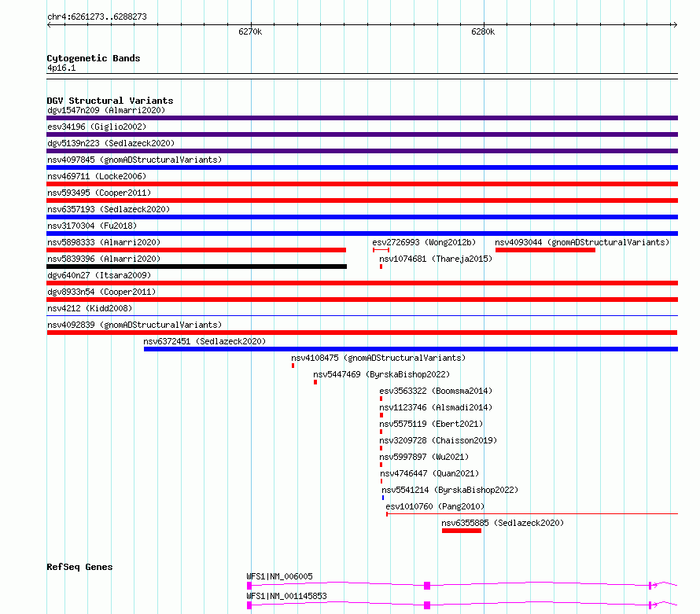This screenshot has height=614, width=700.
Task: Click nsv5997897 (Wu2021) label
Action: coord(424,457)
